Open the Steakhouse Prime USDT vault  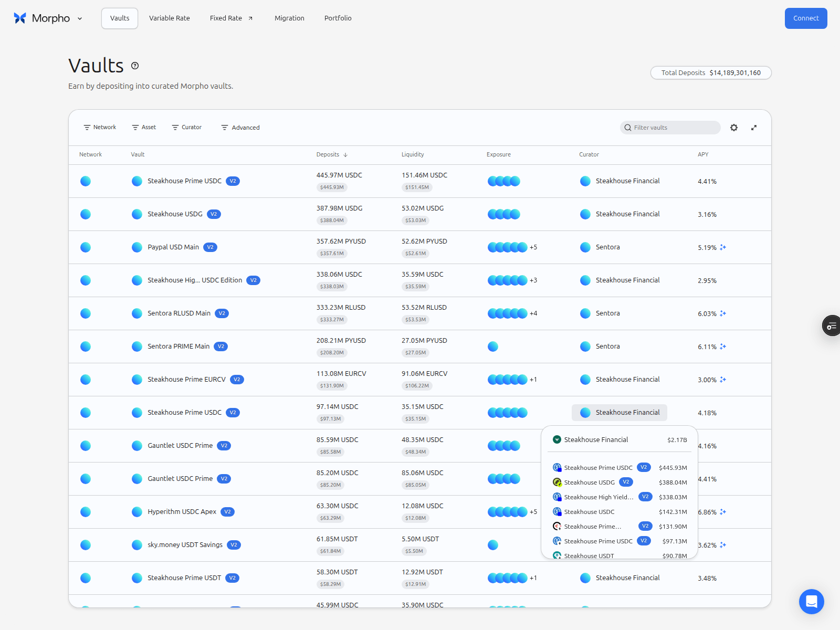coord(184,578)
